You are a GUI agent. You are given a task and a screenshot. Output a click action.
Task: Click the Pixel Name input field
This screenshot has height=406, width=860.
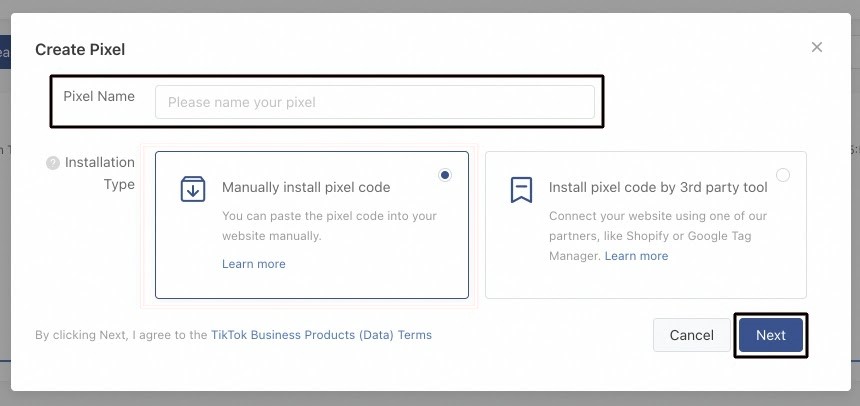375,102
